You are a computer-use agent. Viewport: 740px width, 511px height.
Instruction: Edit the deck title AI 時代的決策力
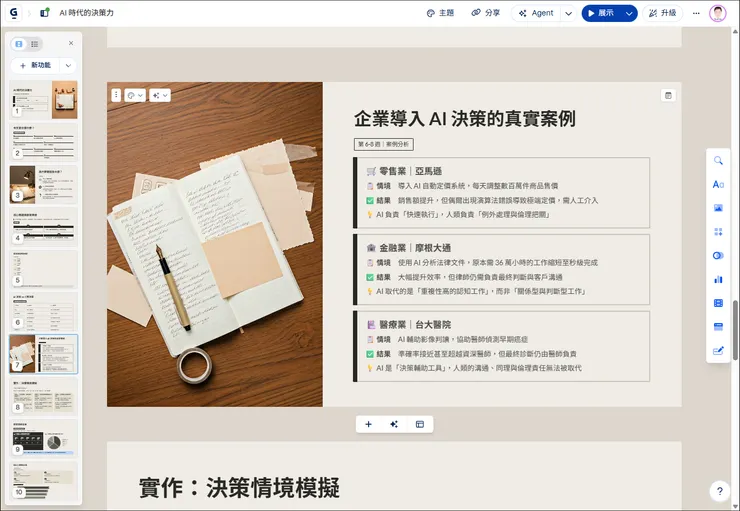[86, 13]
